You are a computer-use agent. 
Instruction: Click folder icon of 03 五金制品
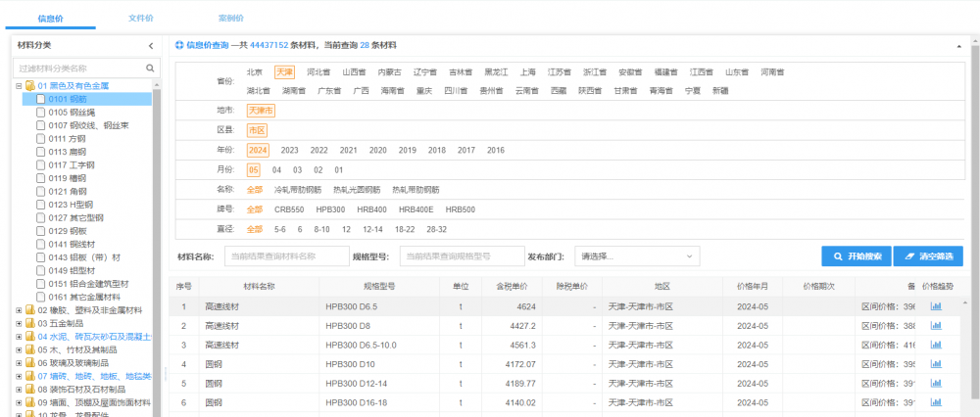coord(30,323)
